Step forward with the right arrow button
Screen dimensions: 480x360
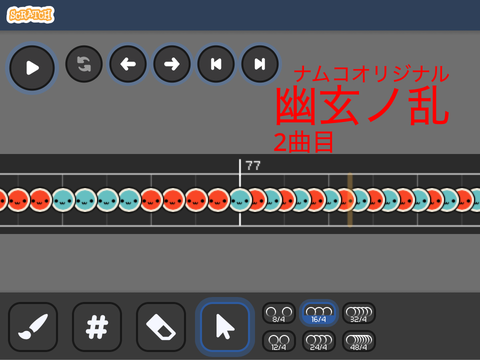click(x=172, y=64)
